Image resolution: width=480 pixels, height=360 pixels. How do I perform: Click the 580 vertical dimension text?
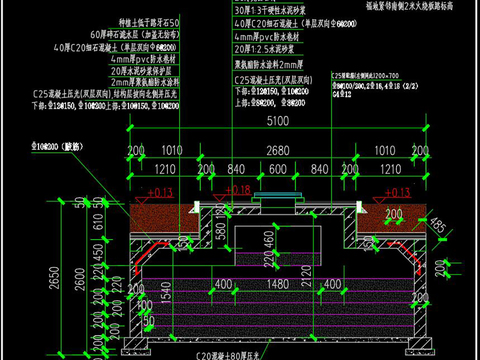pos(220,231)
